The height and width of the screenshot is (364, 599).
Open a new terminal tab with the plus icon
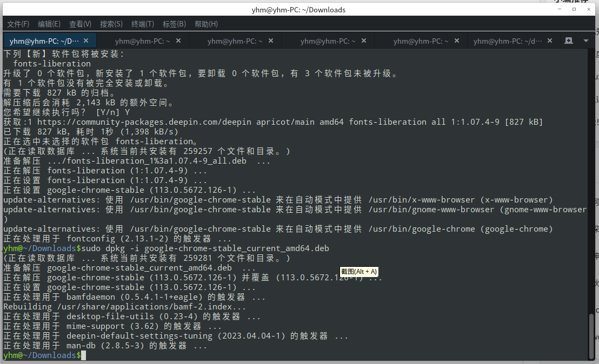569,40
